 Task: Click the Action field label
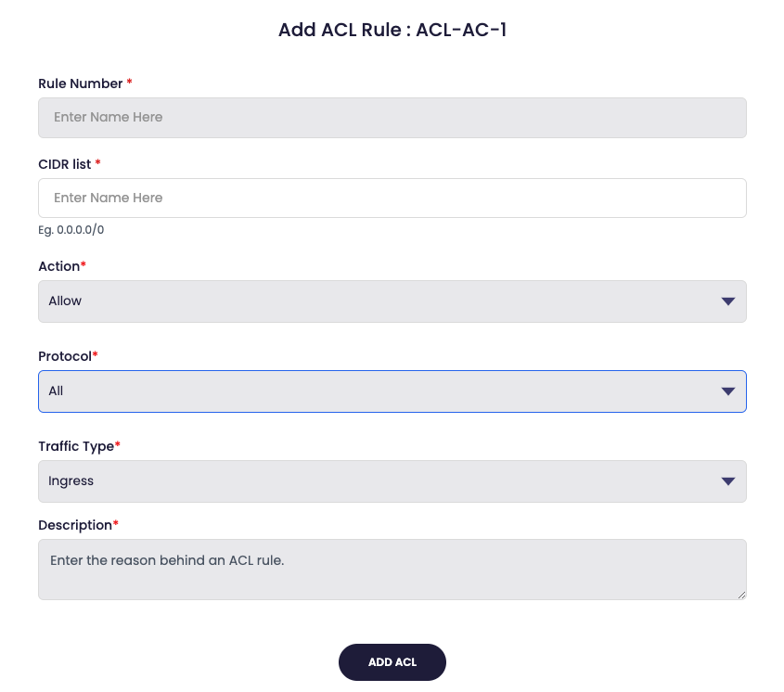pyautogui.click(x=58, y=266)
